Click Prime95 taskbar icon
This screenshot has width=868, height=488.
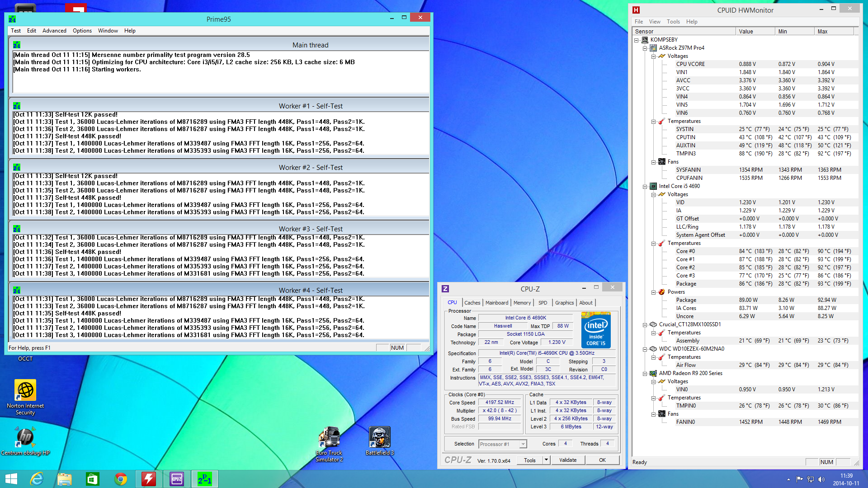click(x=205, y=479)
